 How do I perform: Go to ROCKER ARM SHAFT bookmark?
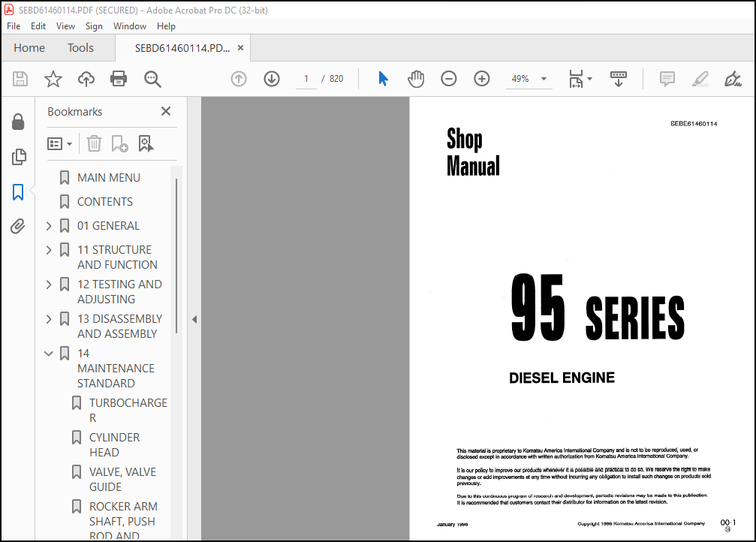pyautogui.click(x=123, y=521)
